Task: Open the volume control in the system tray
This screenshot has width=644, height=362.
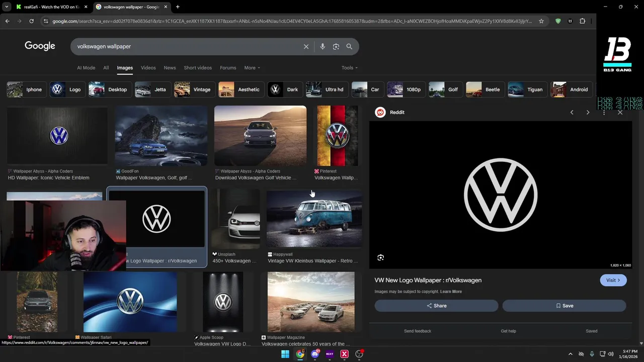Action: (611, 354)
